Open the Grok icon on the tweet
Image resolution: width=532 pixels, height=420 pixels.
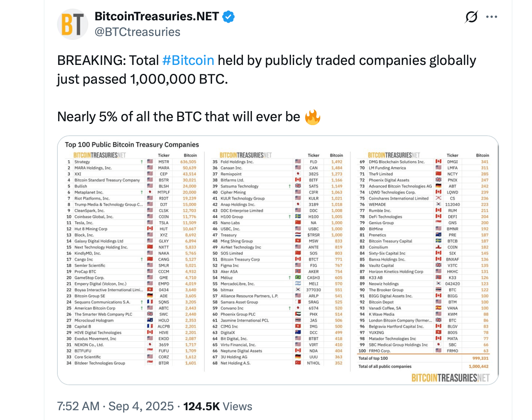click(471, 17)
